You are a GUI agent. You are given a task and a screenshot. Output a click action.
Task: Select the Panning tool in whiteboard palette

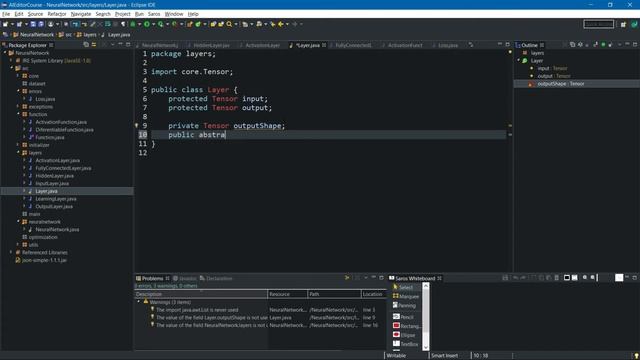tap(404, 305)
